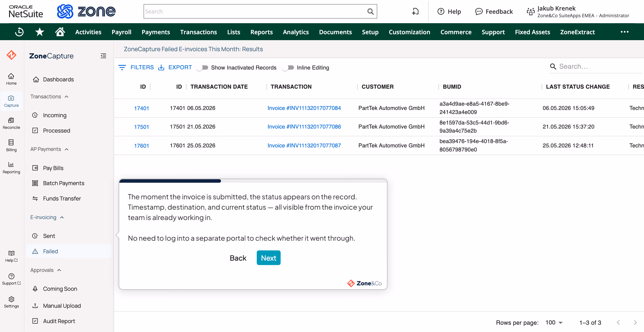Open record ID 17501 link

(142, 127)
